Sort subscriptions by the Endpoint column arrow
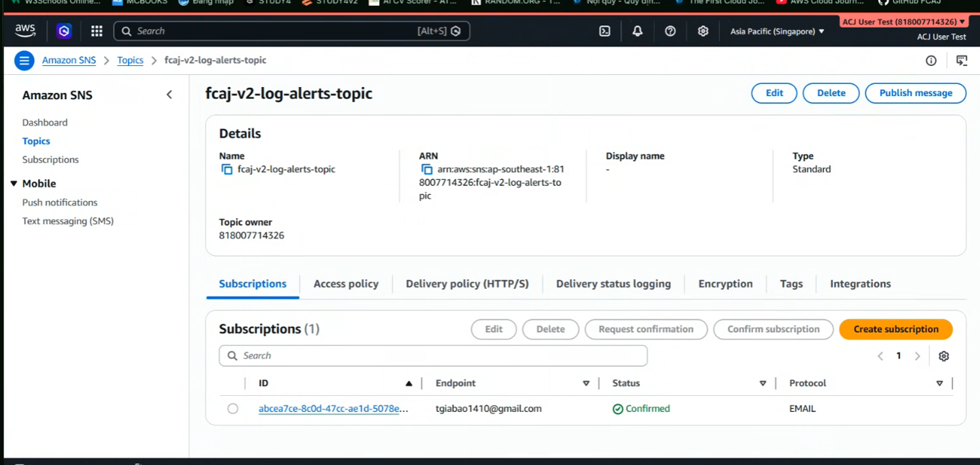The width and height of the screenshot is (980, 465). 586,383
